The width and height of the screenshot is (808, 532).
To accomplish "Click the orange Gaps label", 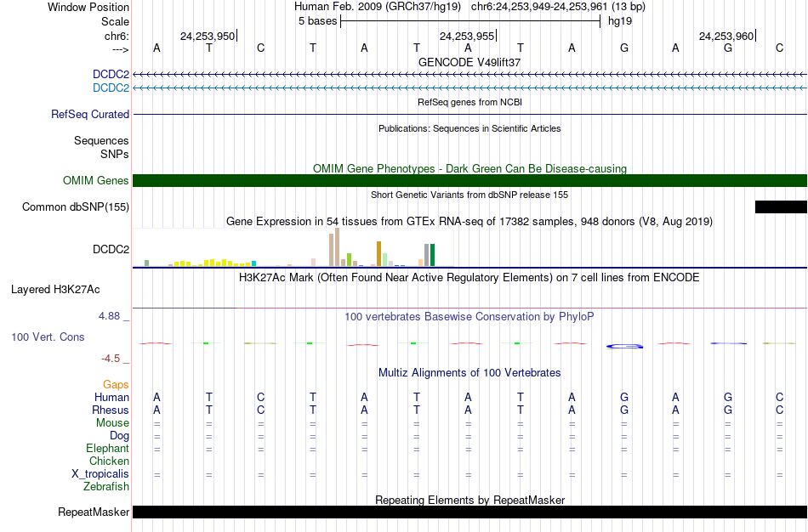I will coord(116,385).
